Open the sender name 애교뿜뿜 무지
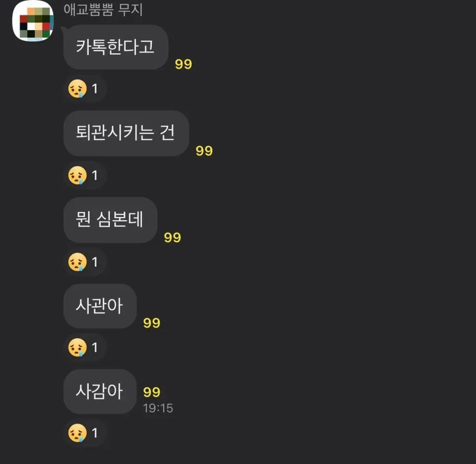The height and width of the screenshot is (464, 476). (102, 10)
